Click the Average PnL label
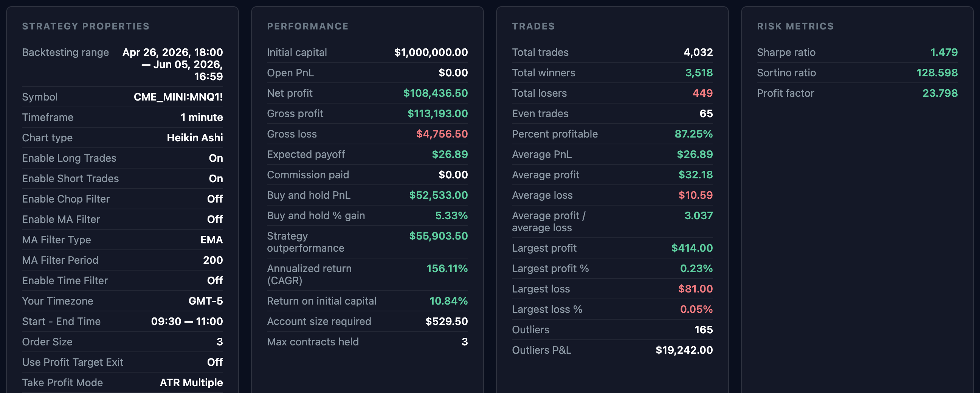This screenshot has width=980, height=393. click(x=542, y=154)
